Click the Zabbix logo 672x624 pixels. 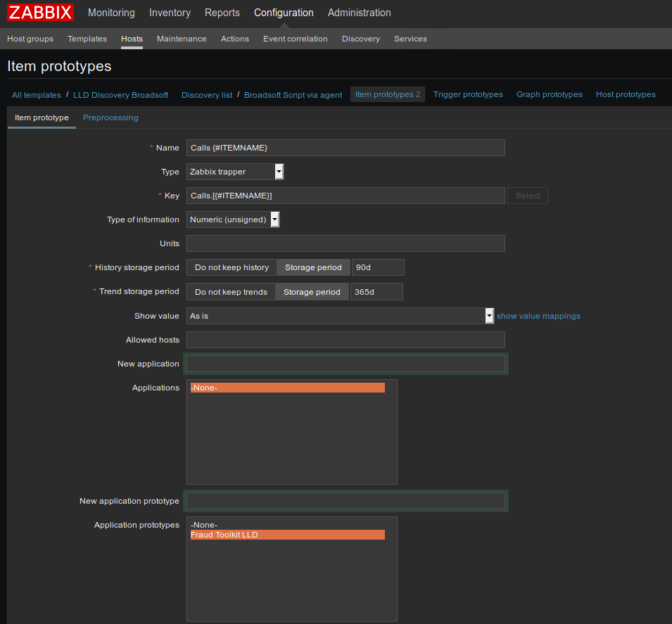[40, 13]
